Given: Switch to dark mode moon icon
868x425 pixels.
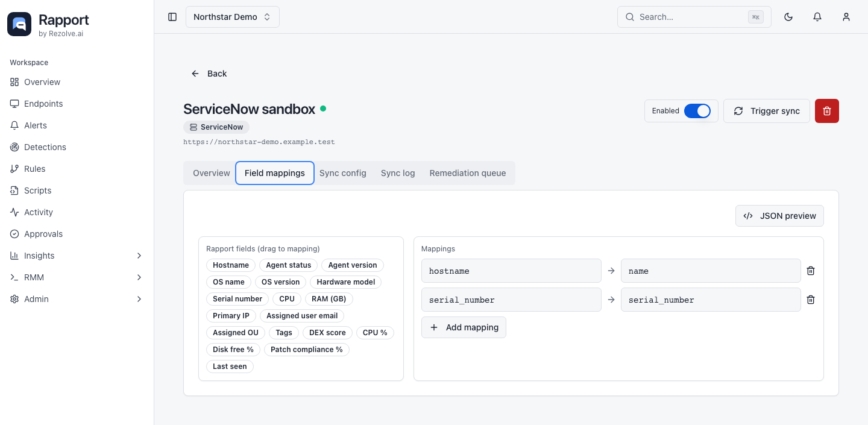Looking at the screenshot, I should coord(788,17).
